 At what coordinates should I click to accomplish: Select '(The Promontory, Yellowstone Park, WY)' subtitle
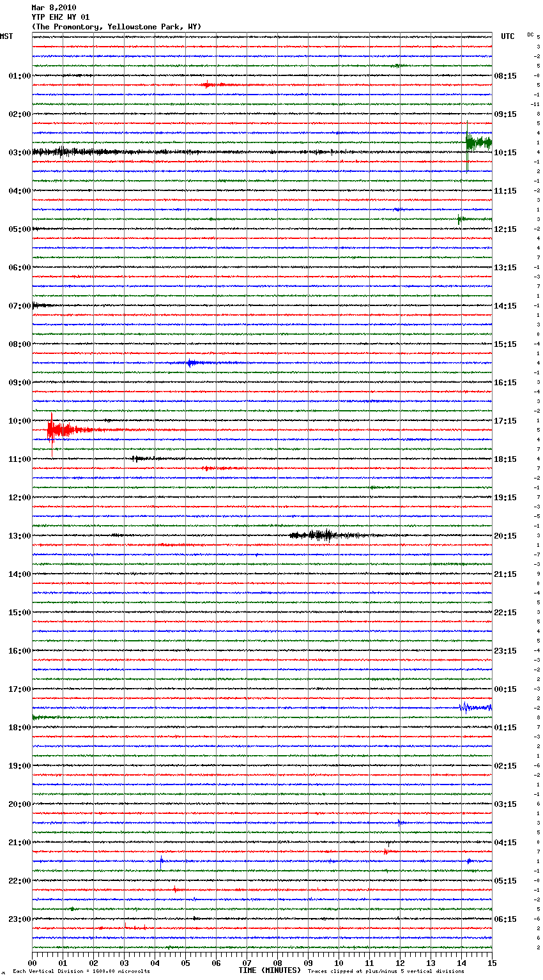click(x=116, y=27)
